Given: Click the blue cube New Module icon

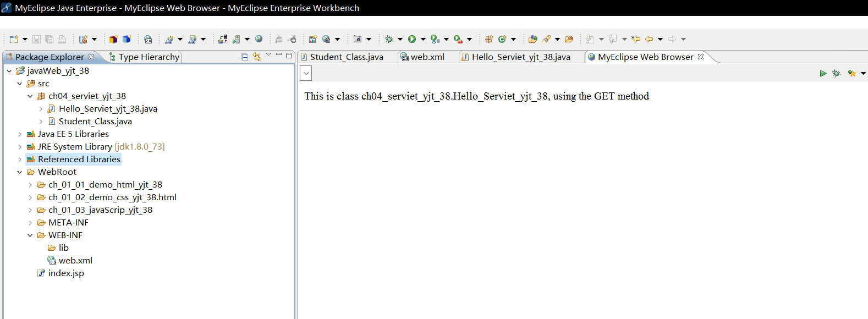Looking at the screenshot, I should 127,39.
